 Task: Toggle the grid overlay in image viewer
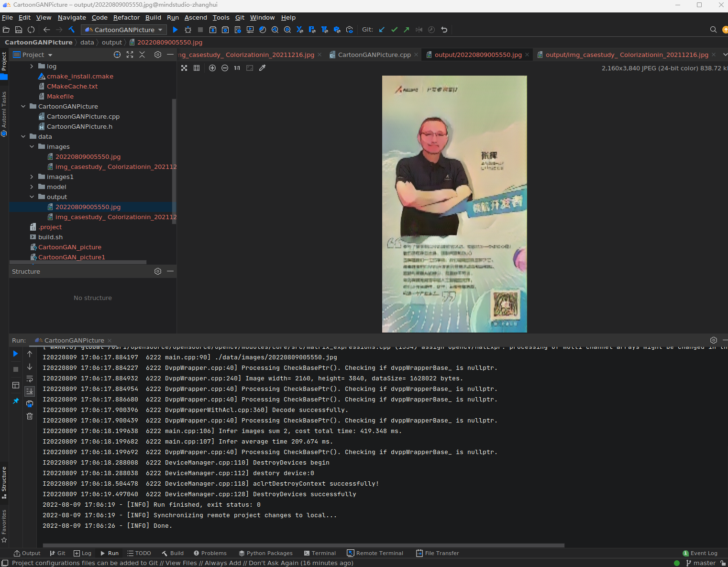[197, 68]
